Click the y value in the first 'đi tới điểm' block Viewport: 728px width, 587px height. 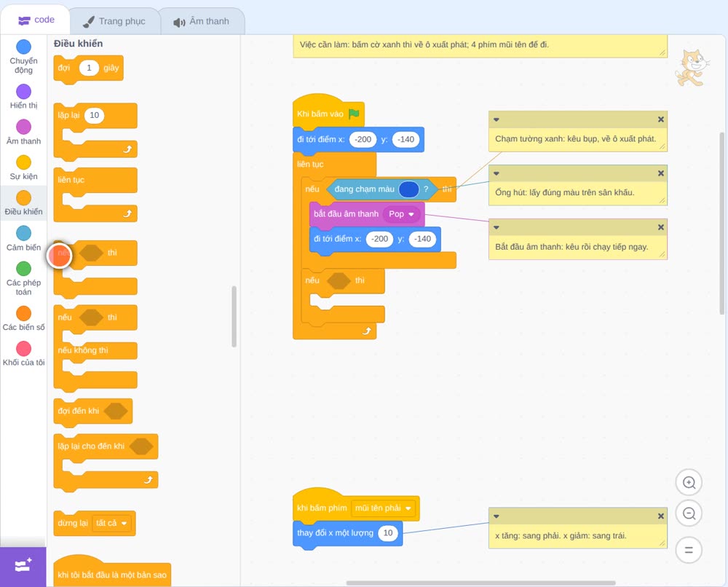[405, 139]
